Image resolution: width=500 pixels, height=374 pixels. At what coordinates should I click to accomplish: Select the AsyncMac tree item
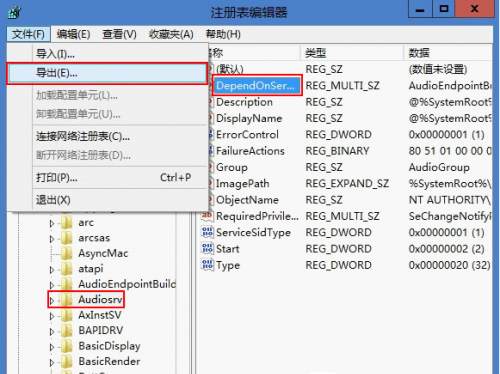103,253
